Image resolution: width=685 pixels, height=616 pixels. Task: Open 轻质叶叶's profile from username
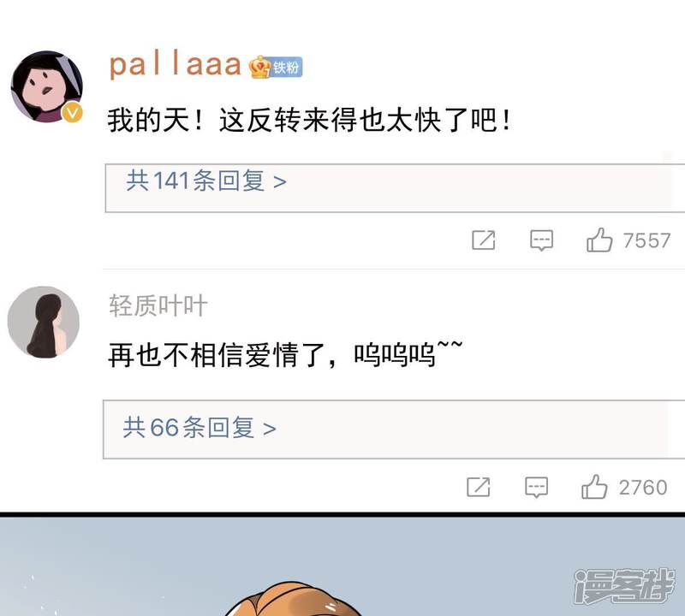click(158, 305)
